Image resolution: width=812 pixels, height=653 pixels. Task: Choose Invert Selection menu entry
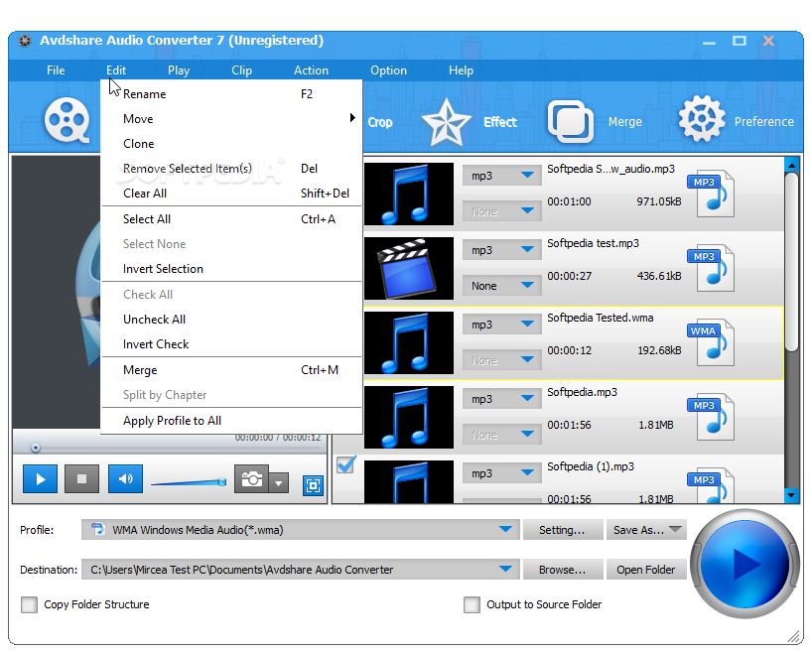(231, 269)
